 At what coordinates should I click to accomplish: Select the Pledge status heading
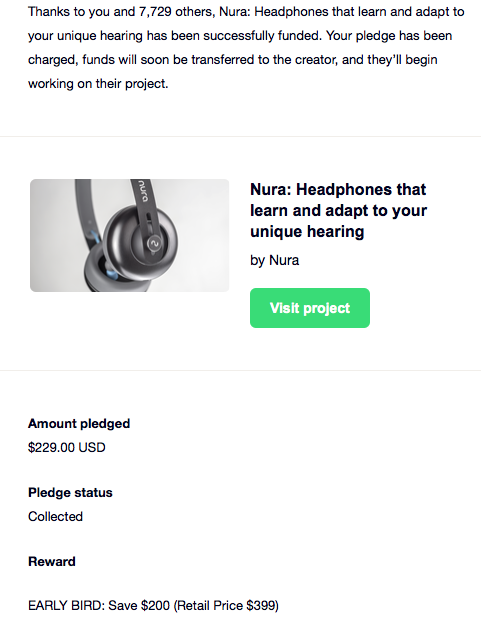click(x=70, y=493)
